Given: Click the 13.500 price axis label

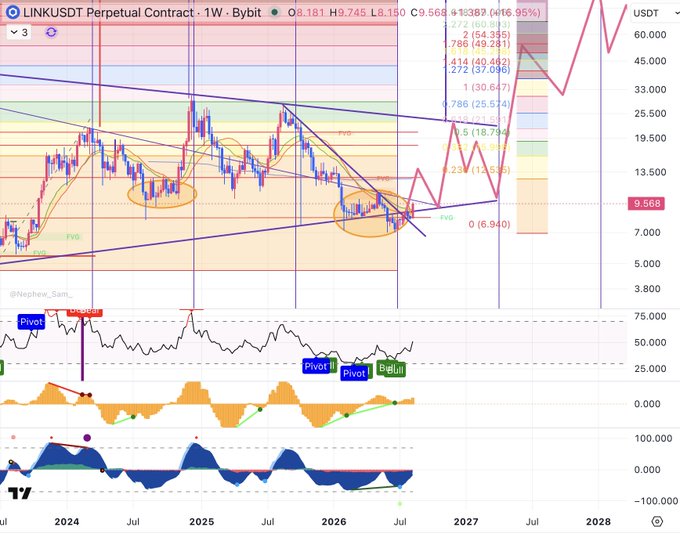Looking at the screenshot, I should coord(650,172).
